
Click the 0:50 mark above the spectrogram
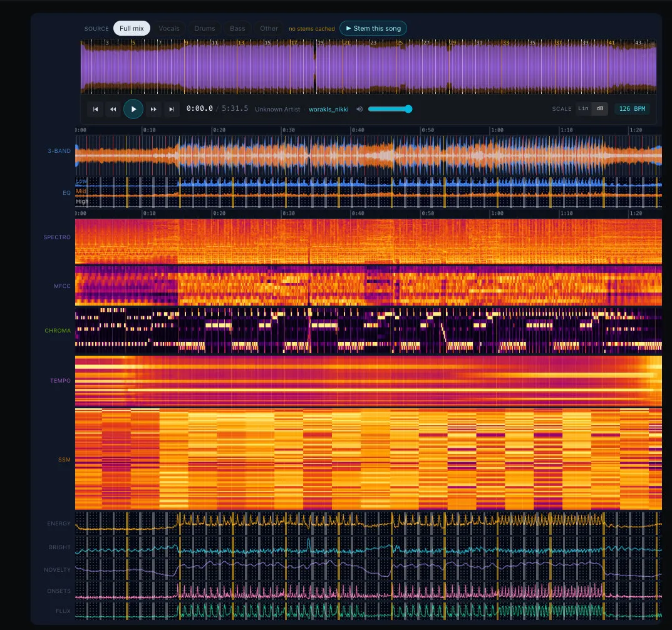pos(428,213)
